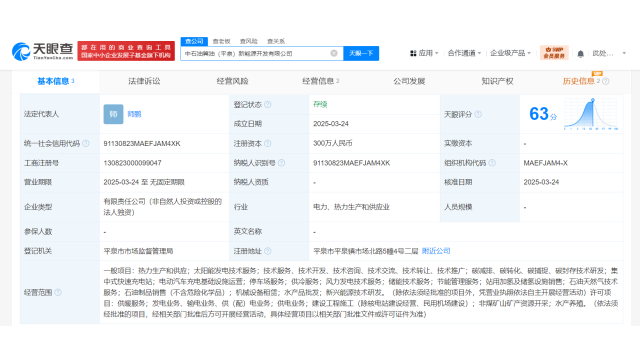640x360 pixels.
Task: Click the legal representative avatar
Action: [113, 114]
